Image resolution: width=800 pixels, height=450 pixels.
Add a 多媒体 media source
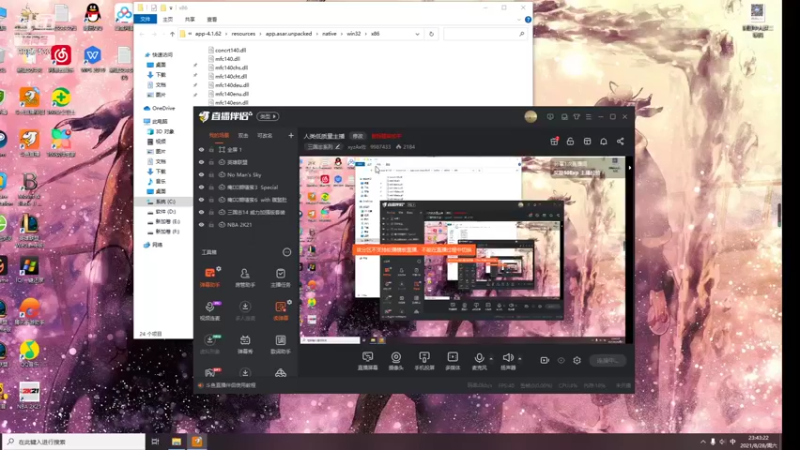click(453, 360)
